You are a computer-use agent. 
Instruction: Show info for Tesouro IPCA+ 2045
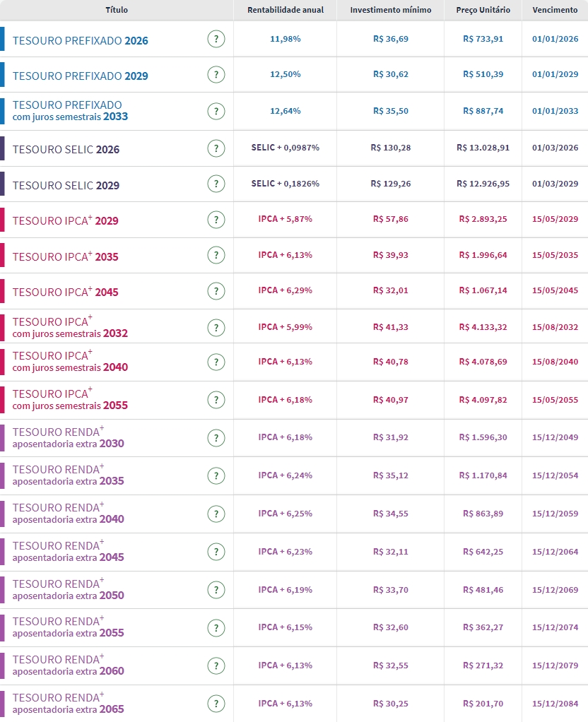(x=216, y=291)
